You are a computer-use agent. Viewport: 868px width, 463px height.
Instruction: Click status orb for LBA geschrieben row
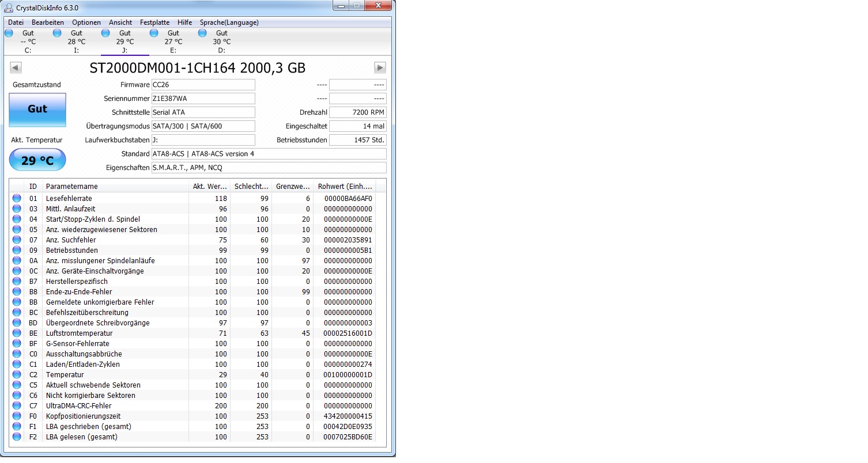17,426
